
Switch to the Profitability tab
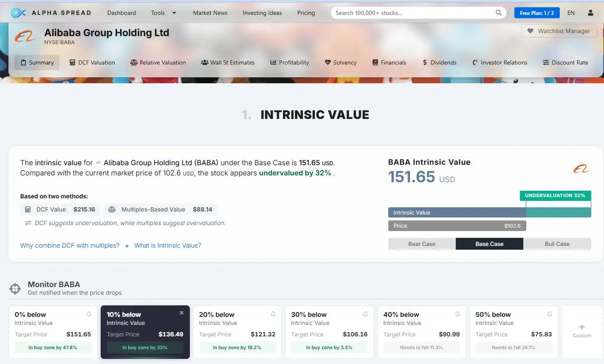coord(289,62)
